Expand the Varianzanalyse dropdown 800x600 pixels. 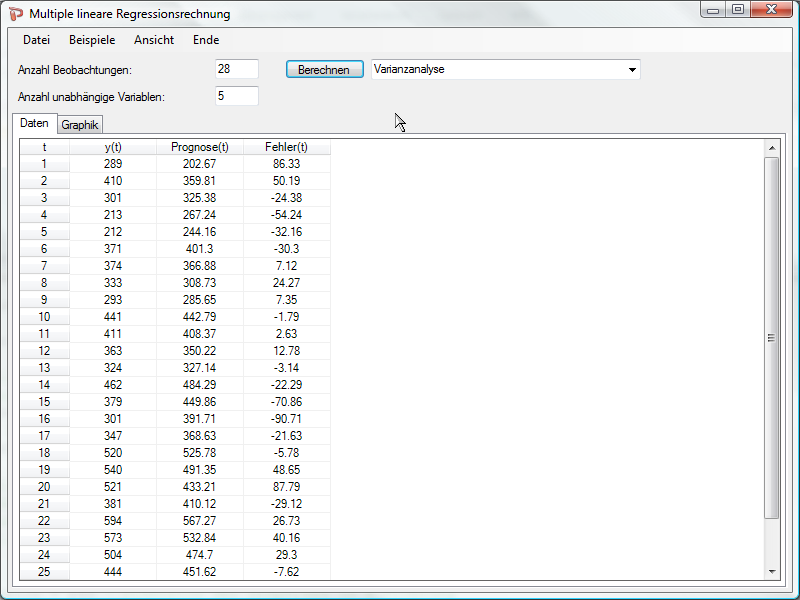point(631,70)
